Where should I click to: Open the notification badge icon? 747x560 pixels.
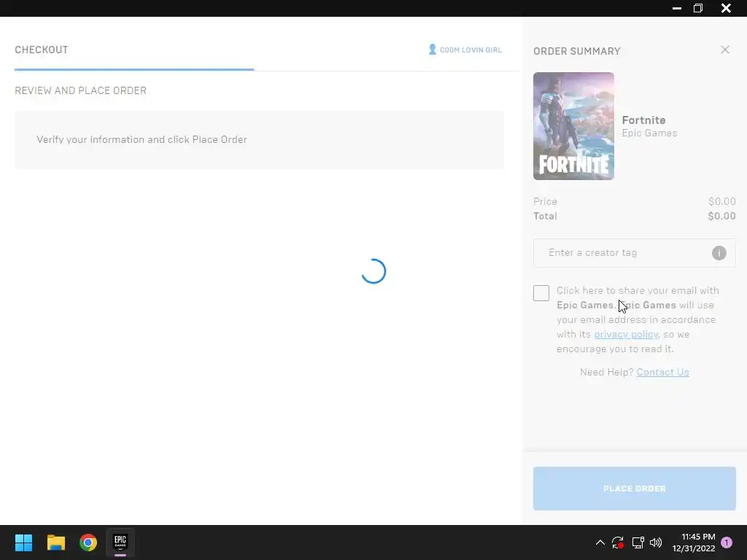point(727,542)
